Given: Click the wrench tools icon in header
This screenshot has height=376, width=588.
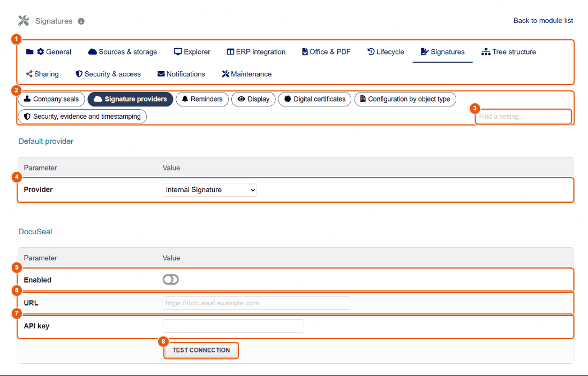Looking at the screenshot, I should pyautogui.click(x=24, y=21).
